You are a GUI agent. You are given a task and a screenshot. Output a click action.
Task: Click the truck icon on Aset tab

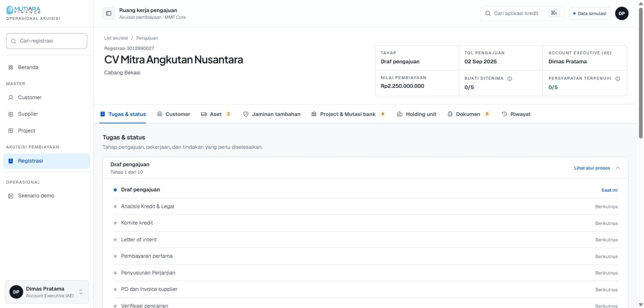[204, 114]
